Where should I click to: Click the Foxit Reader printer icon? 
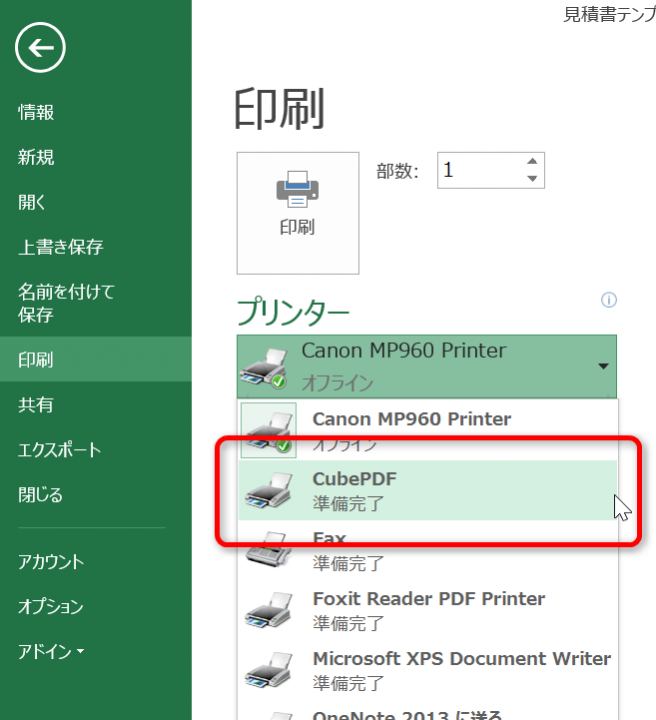click(269, 610)
